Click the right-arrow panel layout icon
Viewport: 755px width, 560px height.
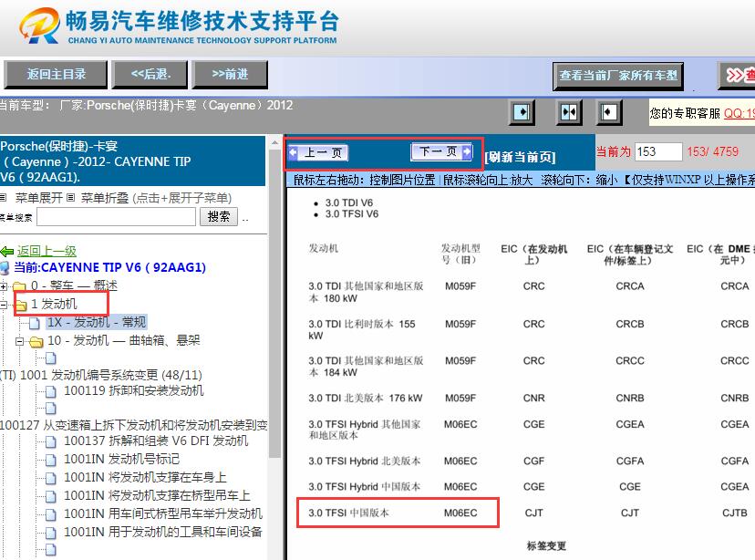[x=522, y=112]
